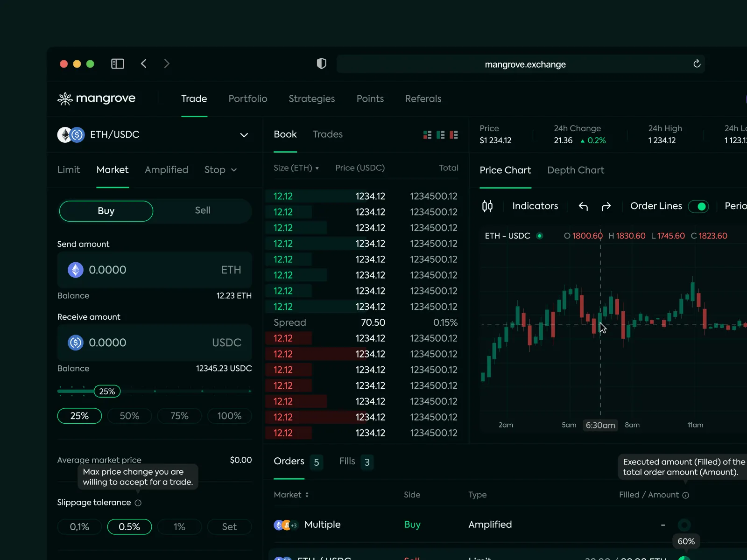
Task: Click the Multiple order token icons
Action: [286, 525]
